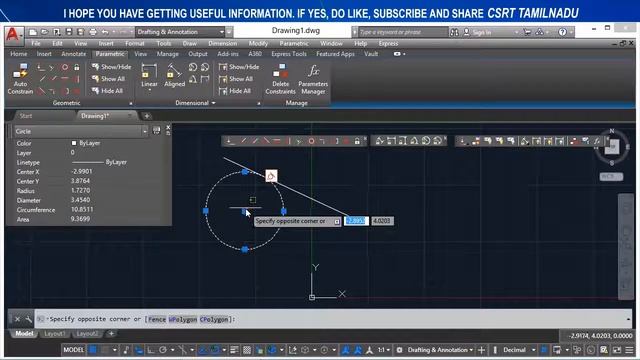This screenshot has width=640, height=360.
Task: Open Geometric panel settings launcher arrow
Action: (x=131, y=104)
